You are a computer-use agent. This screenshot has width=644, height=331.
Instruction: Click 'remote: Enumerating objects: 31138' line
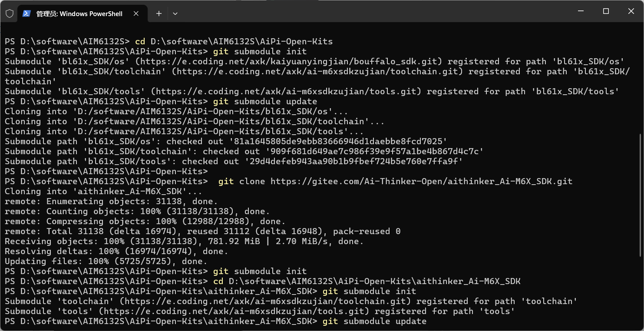coord(111,201)
